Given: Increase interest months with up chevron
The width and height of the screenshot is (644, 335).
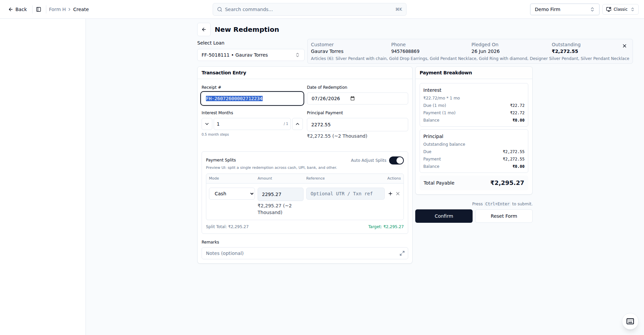Looking at the screenshot, I should coord(298,124).
